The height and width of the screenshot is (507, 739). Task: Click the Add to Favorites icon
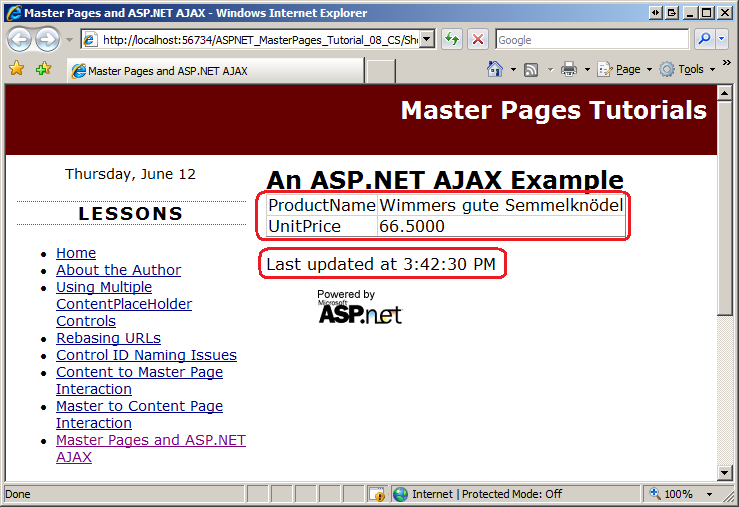[43, 70]
